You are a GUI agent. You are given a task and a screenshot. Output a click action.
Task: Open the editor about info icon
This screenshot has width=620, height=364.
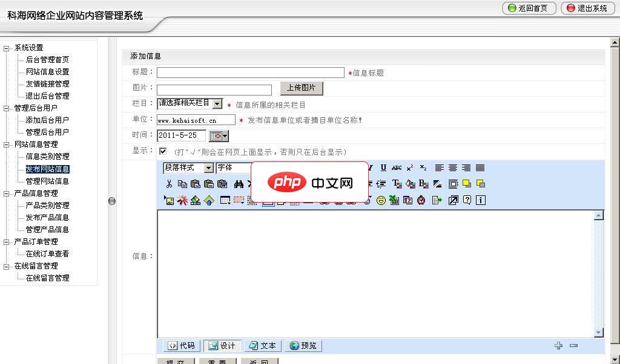coord(480,200)
